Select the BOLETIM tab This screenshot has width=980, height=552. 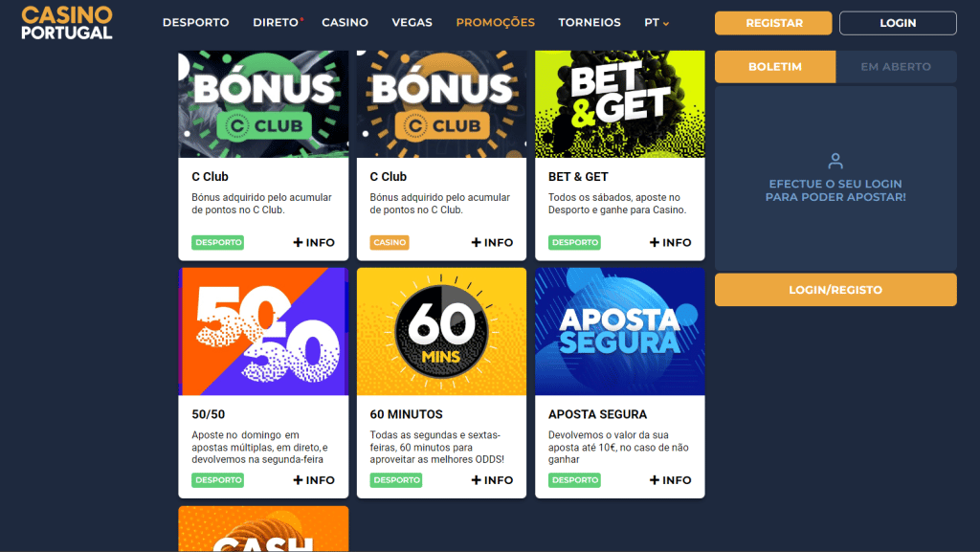[x=775, y=67]
